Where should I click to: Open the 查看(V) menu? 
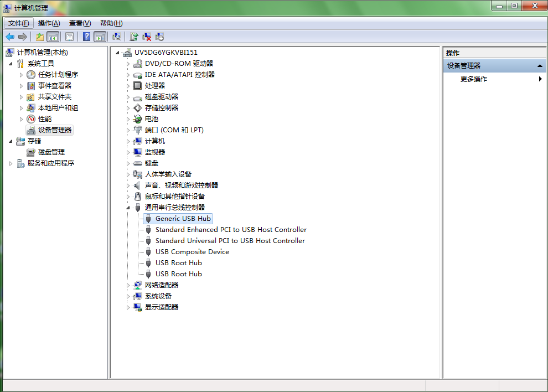coord(80,23)
